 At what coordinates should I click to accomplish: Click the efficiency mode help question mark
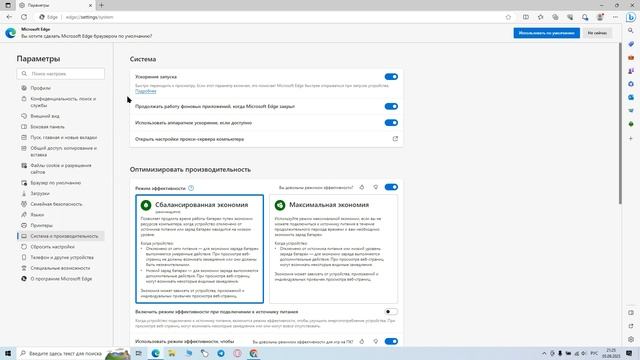191,188
